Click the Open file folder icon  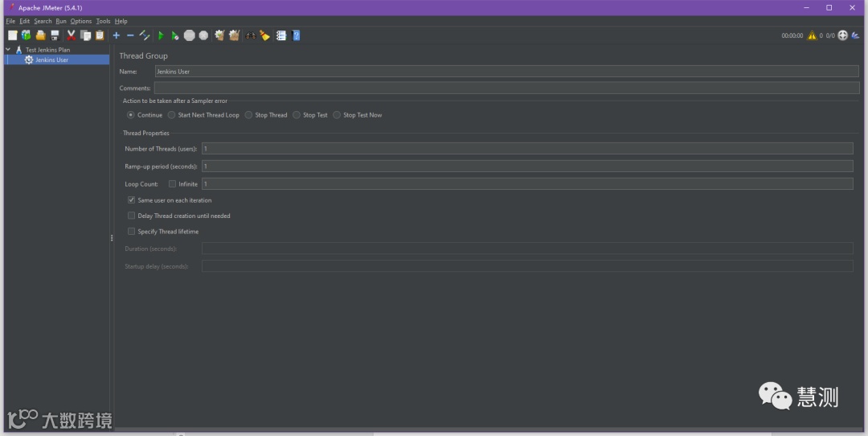coord(40,35)
